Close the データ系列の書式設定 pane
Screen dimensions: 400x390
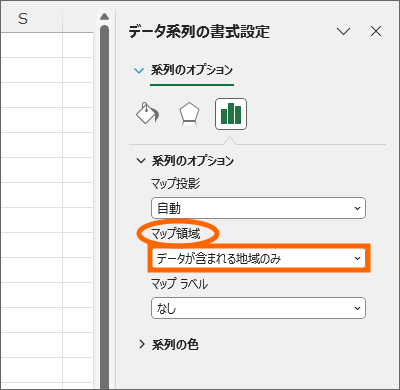point(376,31)
